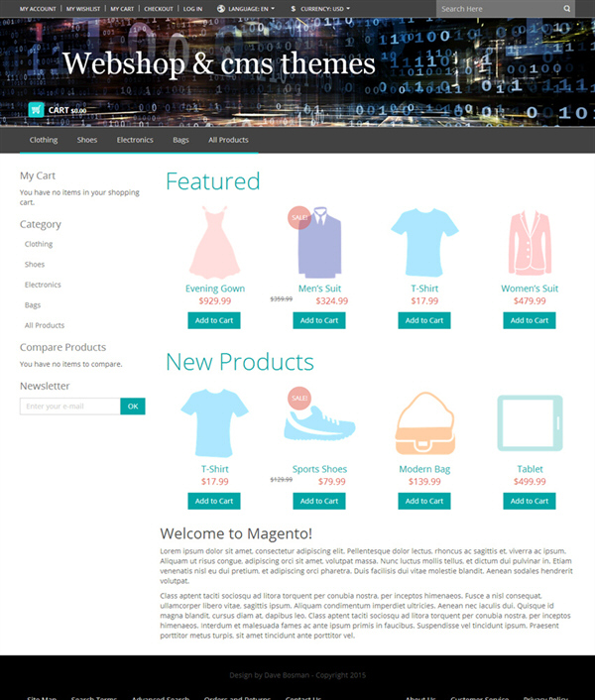Open the Electronics navigation tab

click(x=135, y=140)
